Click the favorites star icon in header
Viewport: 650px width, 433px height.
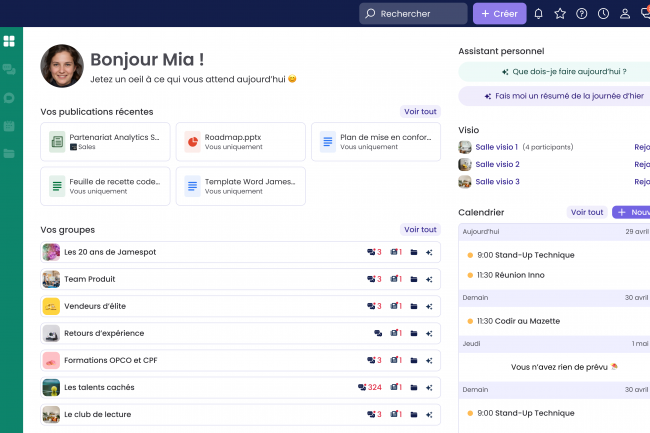pyautogui.click(x=560, y=14)
